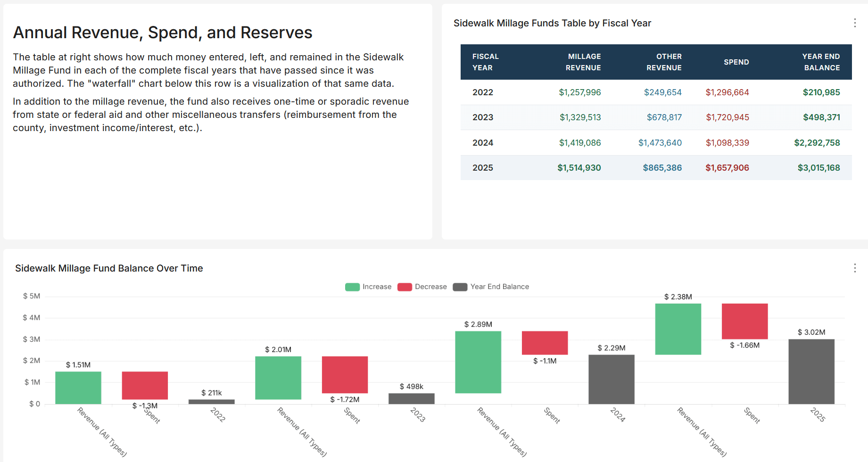Click the $1,720,945 spend cell

point(727,117)
